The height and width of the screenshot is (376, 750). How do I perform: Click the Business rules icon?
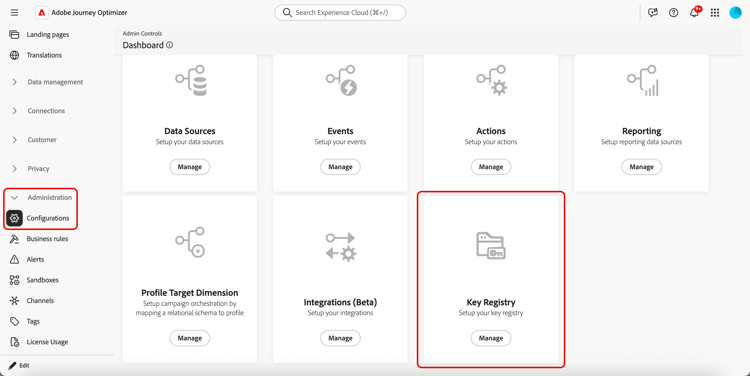(x=14, y=239)
